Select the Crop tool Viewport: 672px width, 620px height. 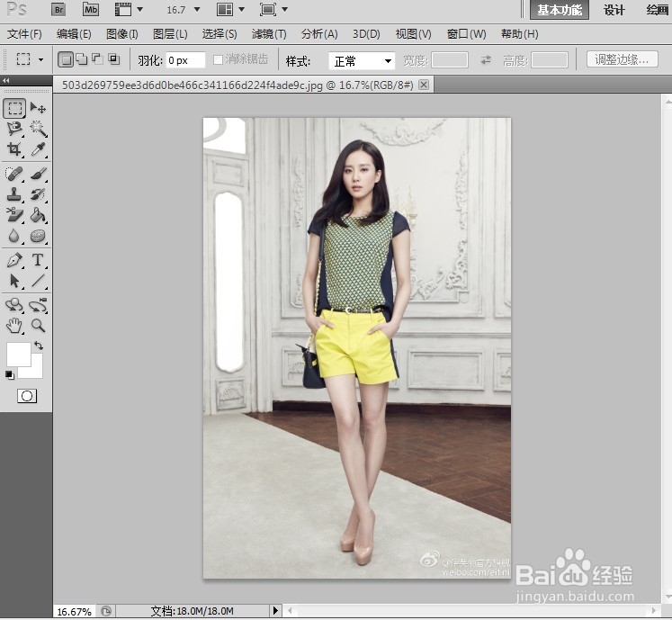(x=14, y=149)
